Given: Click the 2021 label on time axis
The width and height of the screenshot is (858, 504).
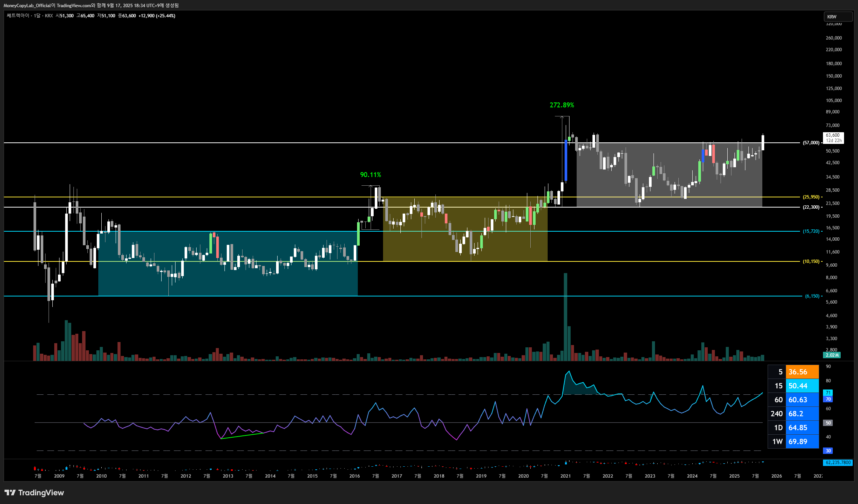Looking at the screenshot, I should point(565,476).
